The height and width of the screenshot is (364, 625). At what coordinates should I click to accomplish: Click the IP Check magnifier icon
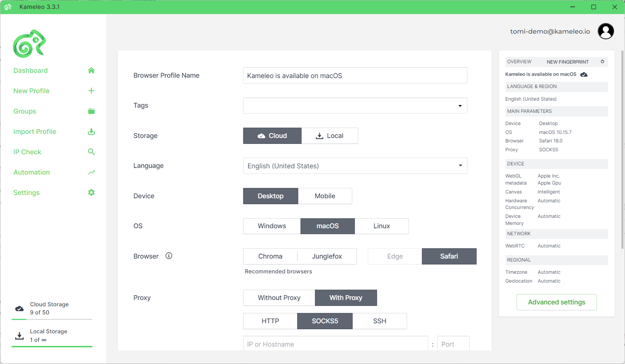[x=91, y=152]
